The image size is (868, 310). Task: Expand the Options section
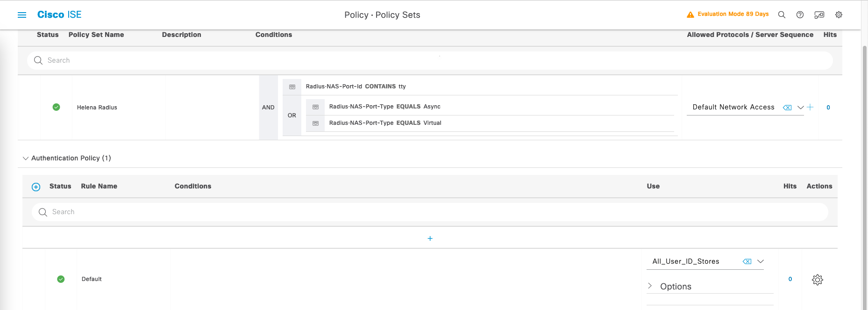click(650, 286)
